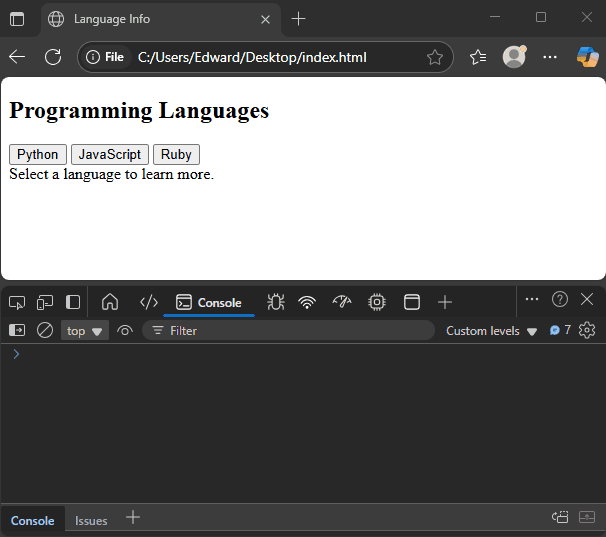The height and width of the screenshot is (537, 606).
Task: Refresh the page
Action: coord(53,57)
